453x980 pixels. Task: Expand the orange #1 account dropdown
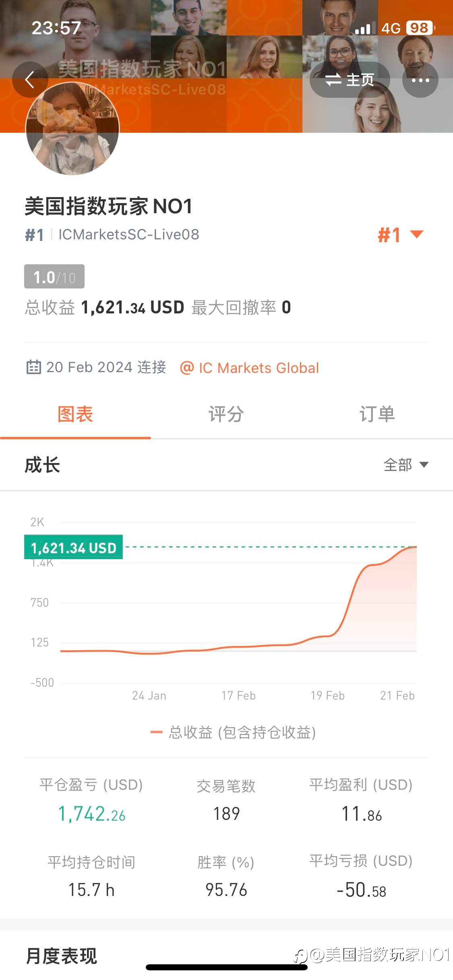pyautogui.click(x=401, y=235)
